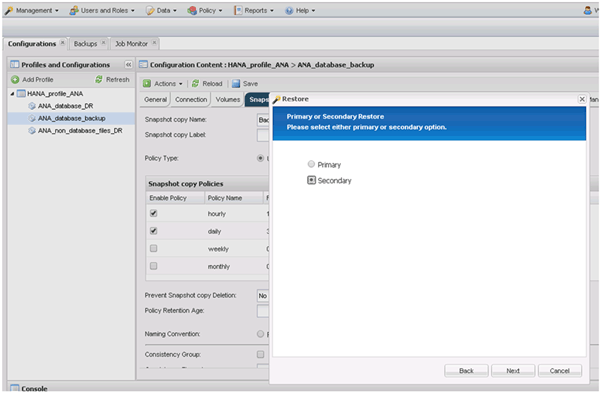Select ANA_non_database_files_DR in the tree
600x393 pixels.
tap(80, 130)
